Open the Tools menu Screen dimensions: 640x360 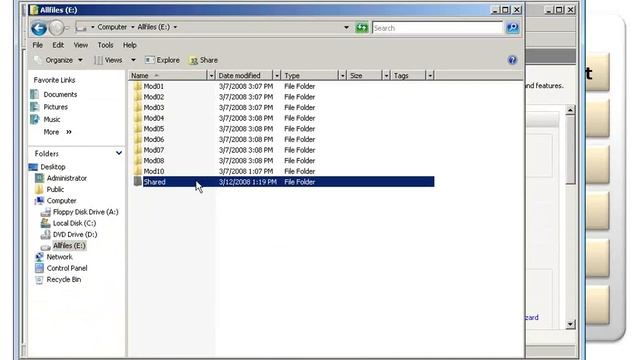tap(105, 45)
